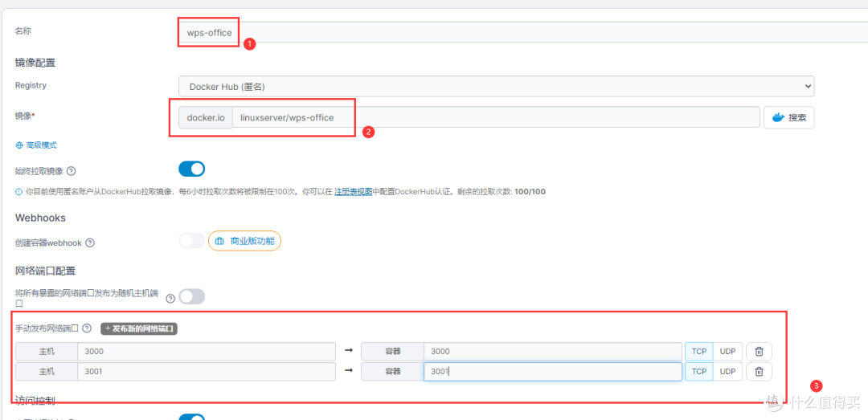Delete the port 3001 mapping with trash icon
The image size is (868, 420).
[759, 372]
